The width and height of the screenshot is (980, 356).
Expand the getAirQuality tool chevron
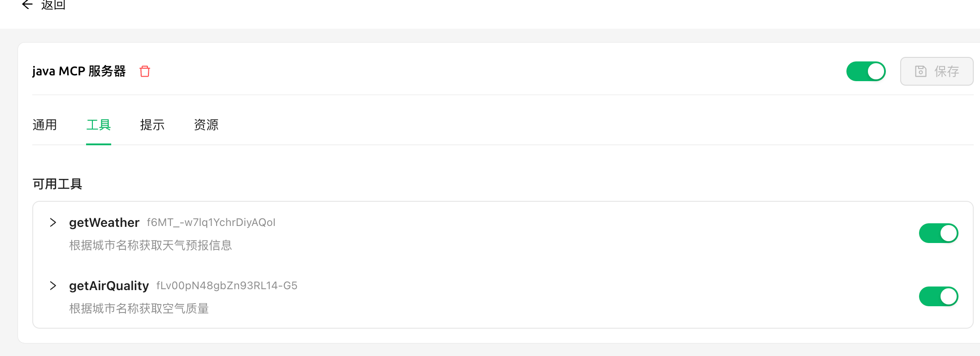click(53, 286)
